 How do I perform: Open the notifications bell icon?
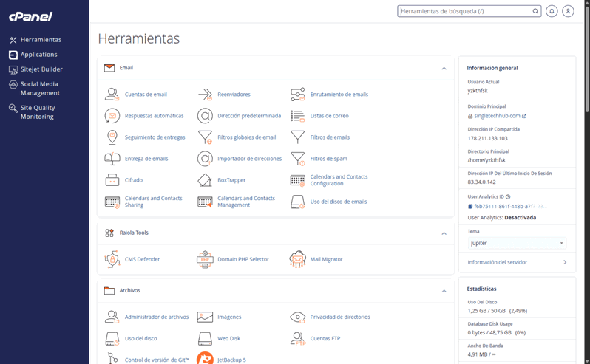tap(552, 11)
